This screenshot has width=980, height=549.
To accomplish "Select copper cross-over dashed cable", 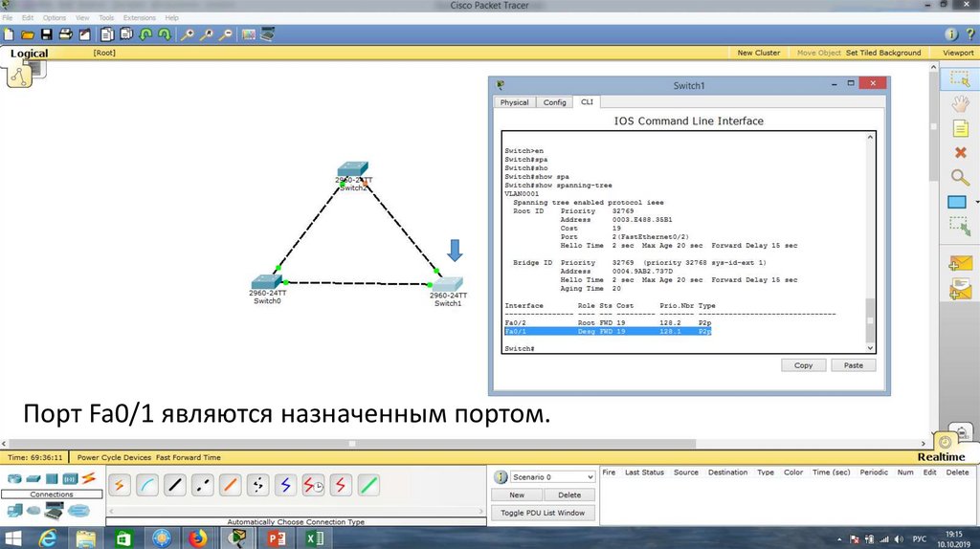I will (203, 485).
